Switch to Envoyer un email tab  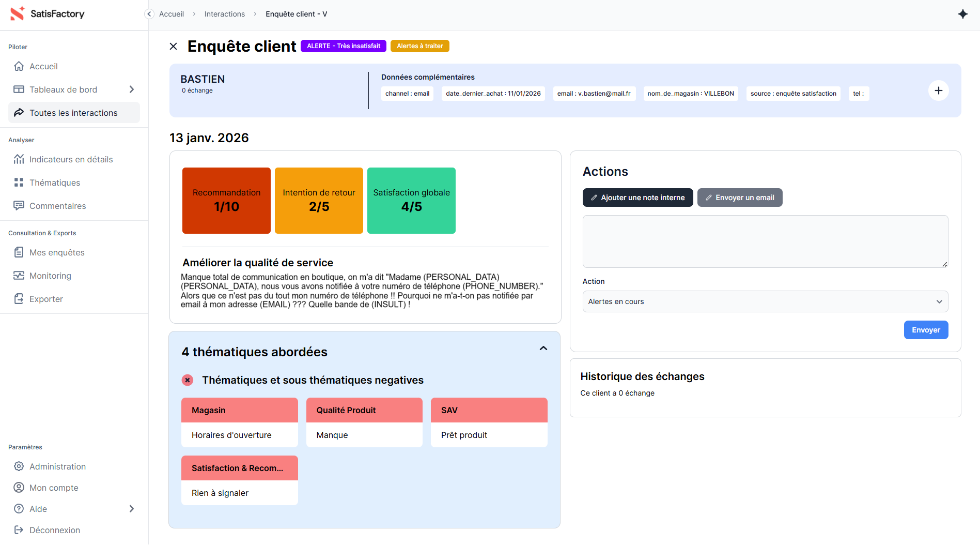(739, 198)
